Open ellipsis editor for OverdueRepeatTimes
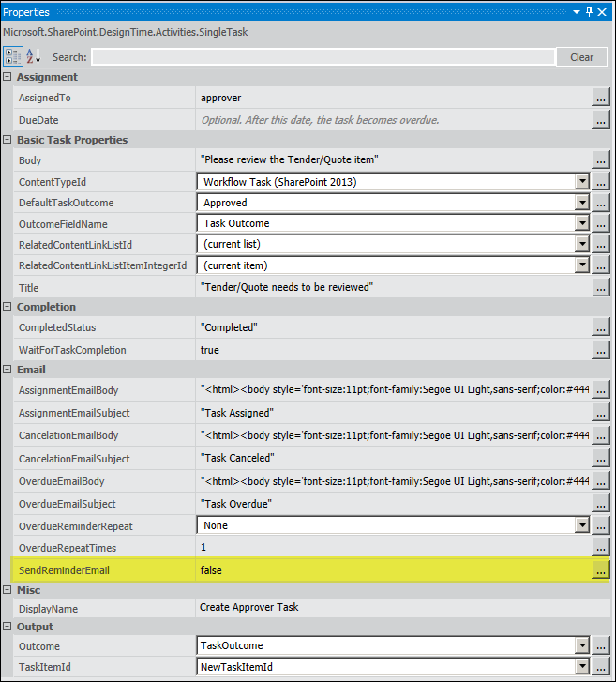616x682 pixels. [x=601, y=547]
